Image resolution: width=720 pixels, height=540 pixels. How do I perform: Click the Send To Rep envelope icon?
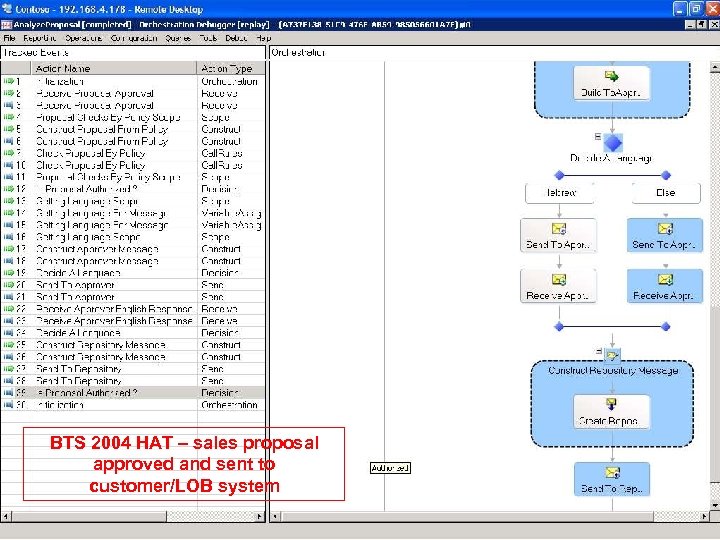coord(613,472)
